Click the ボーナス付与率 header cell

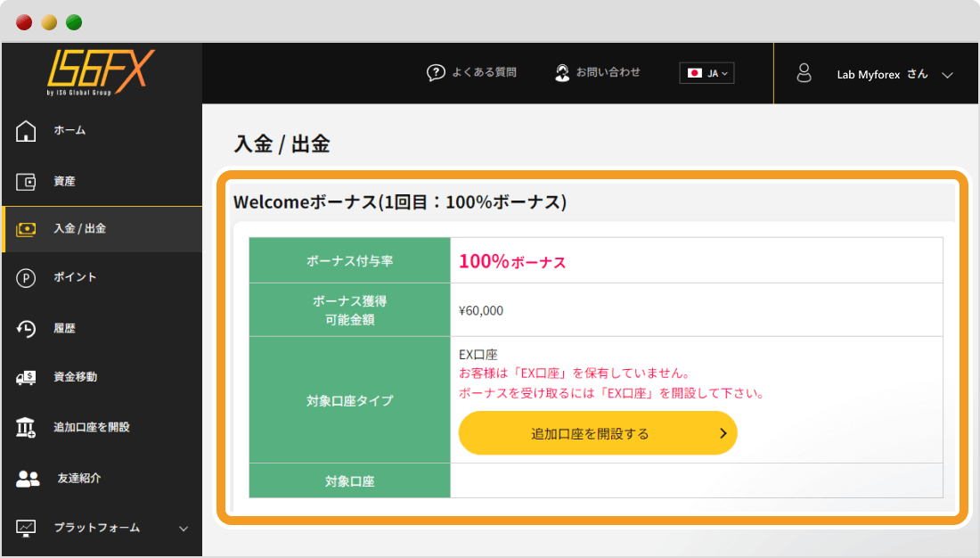click(x=349, y=260)
